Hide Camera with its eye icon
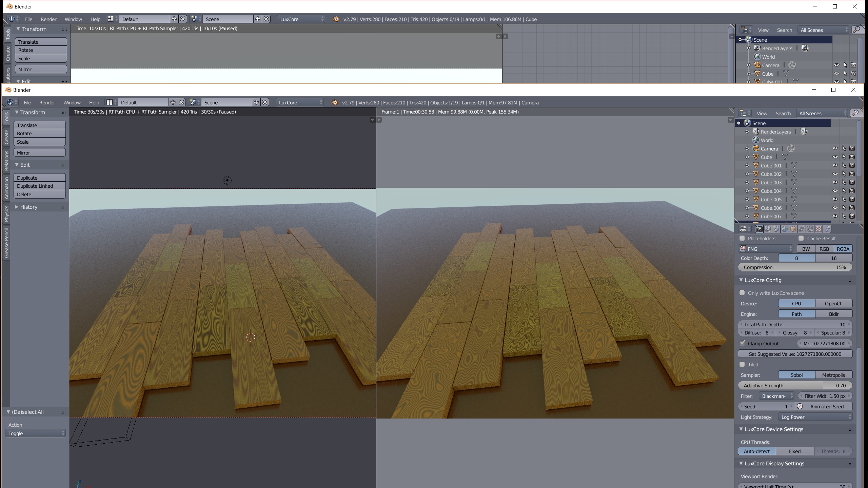 (835, 148)
